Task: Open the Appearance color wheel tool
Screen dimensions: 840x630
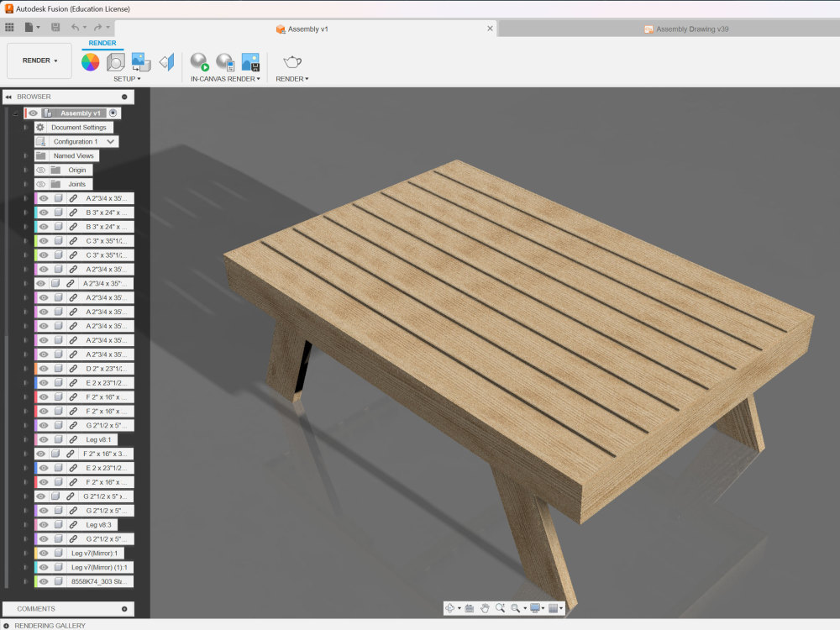Action: point(90,62)
